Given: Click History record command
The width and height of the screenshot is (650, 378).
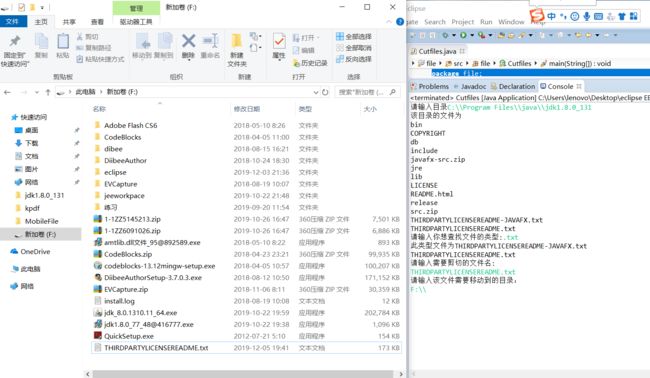Looking at the screenshot, I should [x=310, y=63].
